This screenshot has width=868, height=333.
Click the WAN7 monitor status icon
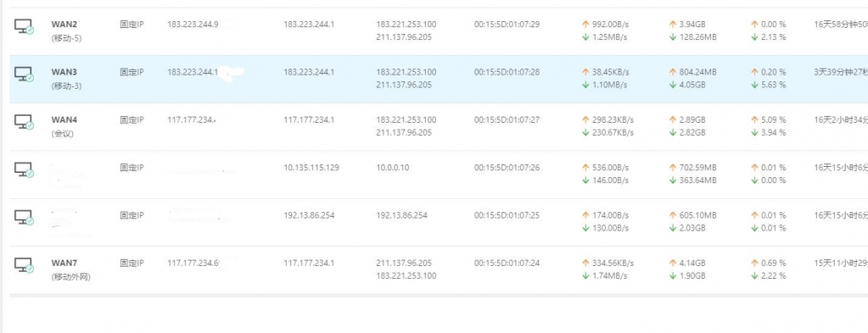24,264
